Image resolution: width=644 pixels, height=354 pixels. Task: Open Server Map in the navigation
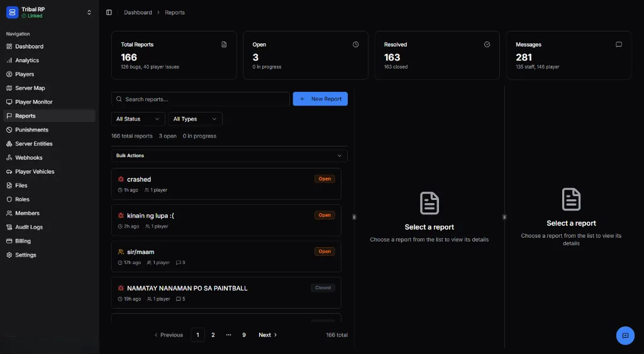(49, 88)
